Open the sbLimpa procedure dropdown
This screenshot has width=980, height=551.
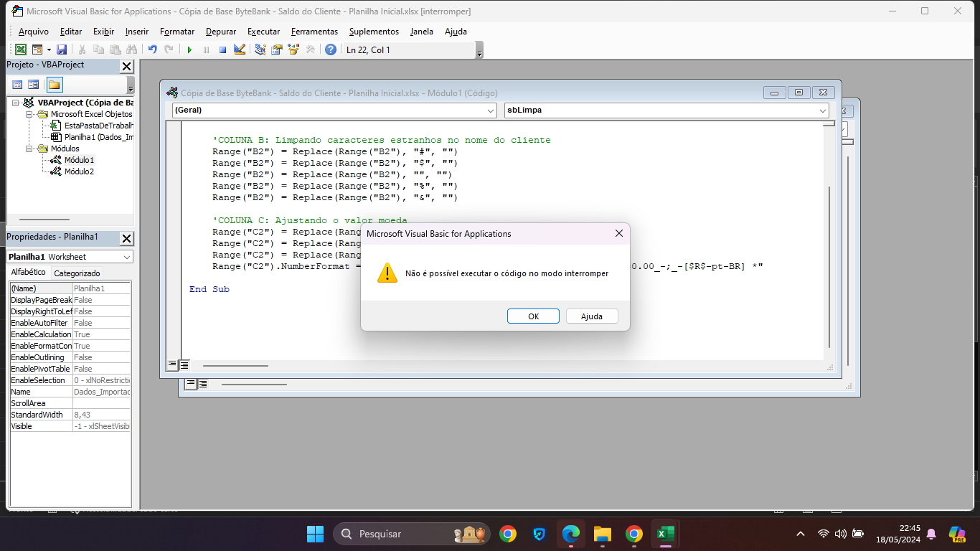tap(823, 110)
